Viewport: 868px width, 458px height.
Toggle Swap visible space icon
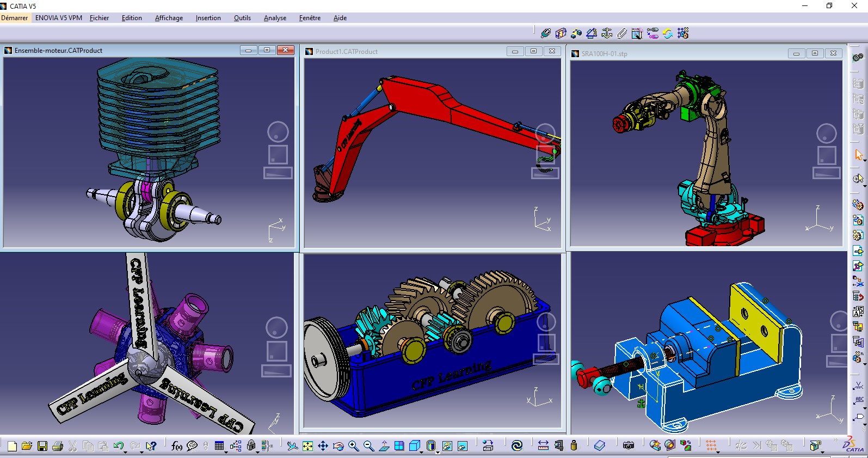(x=462, y=447)
